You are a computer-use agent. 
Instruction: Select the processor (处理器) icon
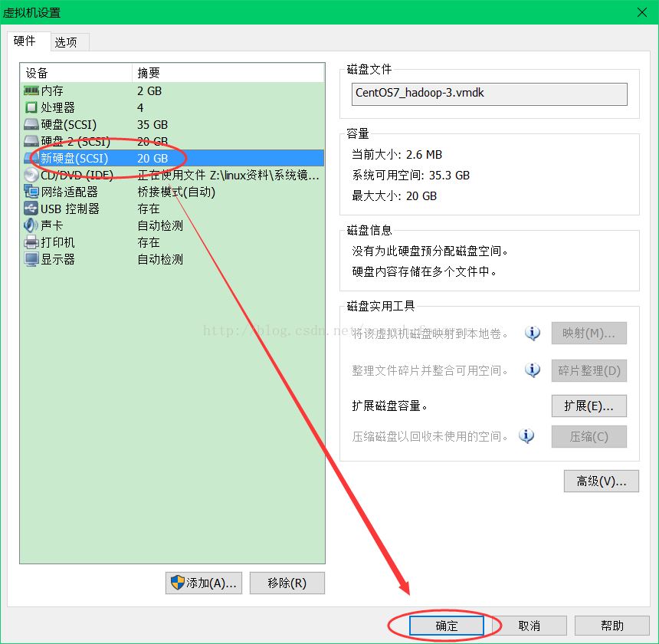(x=31, y=108)
